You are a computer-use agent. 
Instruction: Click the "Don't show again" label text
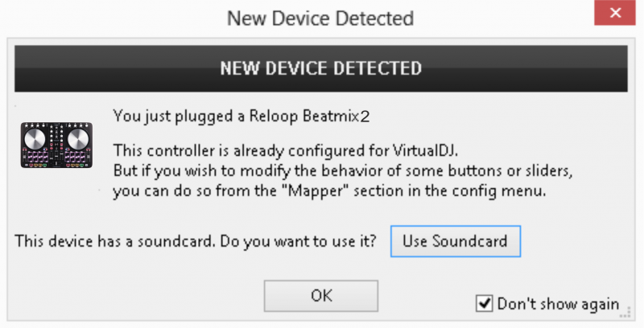click(x=558, y=304)
